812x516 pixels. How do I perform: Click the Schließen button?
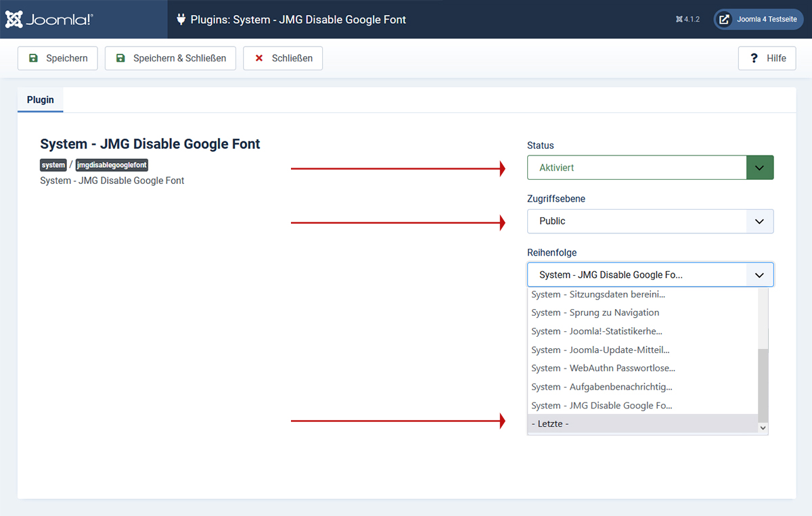click(x=283, y=58)
